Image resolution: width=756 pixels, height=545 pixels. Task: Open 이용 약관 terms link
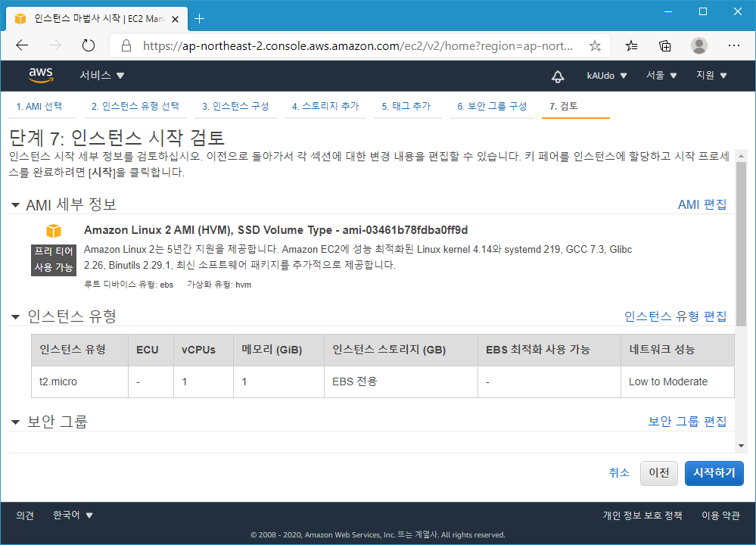[720, 515]
